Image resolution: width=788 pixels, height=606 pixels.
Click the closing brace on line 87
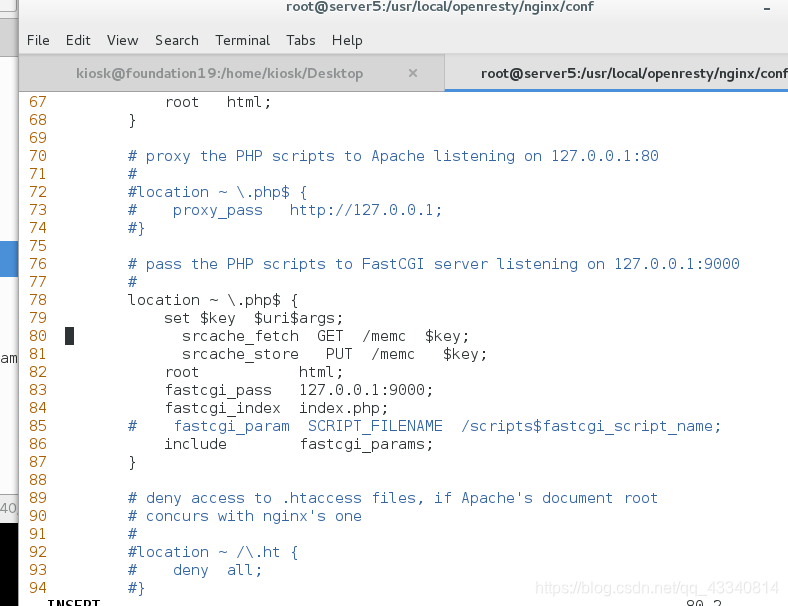[x=132, y=462]
